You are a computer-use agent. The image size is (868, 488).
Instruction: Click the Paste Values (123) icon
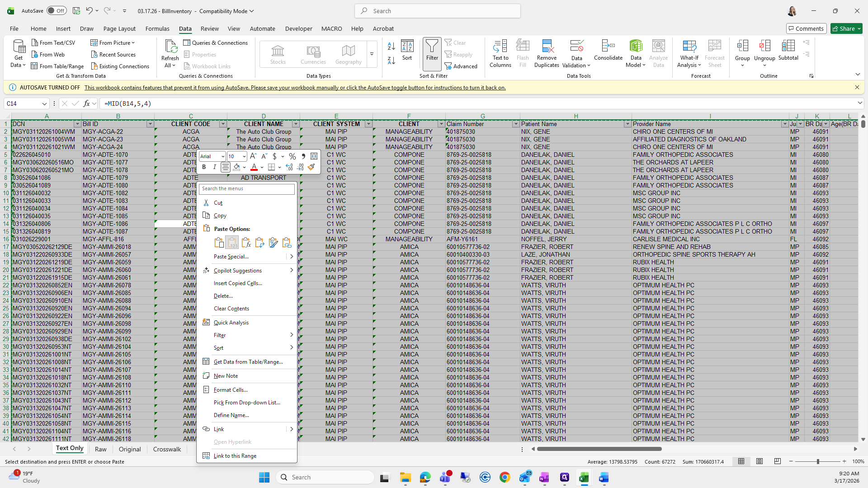tap(232, 243)
